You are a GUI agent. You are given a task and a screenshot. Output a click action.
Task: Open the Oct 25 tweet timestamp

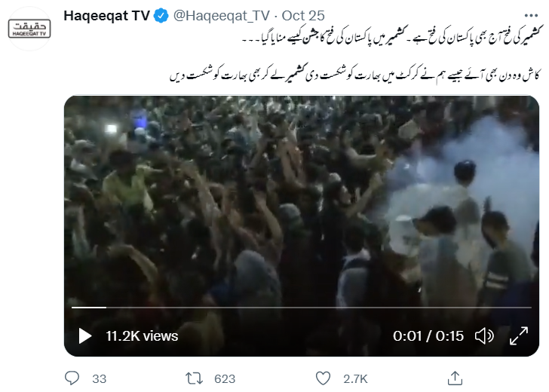tap(303, 16)
